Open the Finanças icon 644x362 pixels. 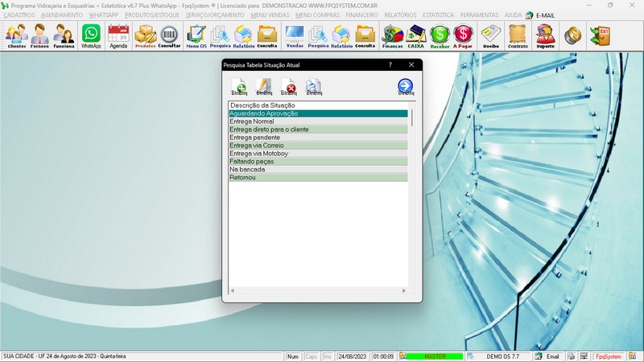(392, 36)
